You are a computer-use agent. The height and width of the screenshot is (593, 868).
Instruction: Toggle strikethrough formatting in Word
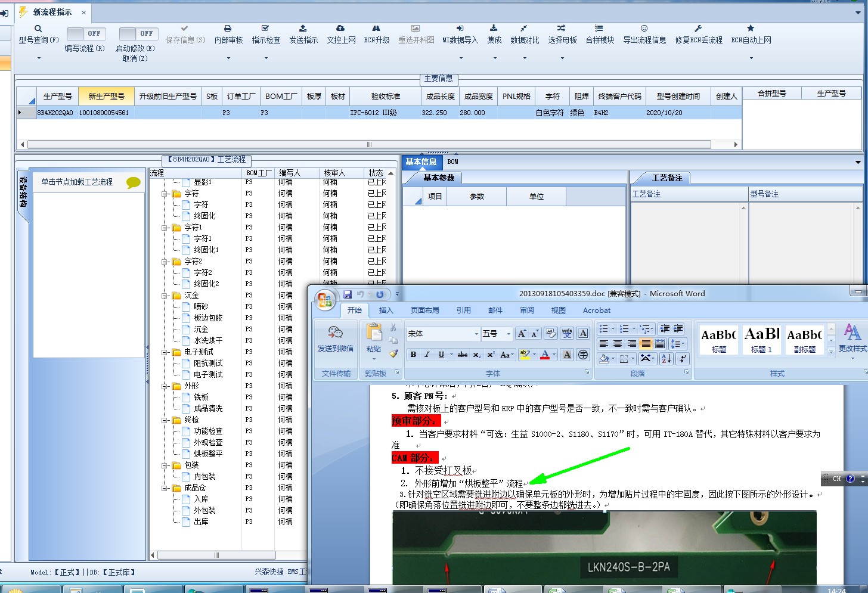coord(463,355)
